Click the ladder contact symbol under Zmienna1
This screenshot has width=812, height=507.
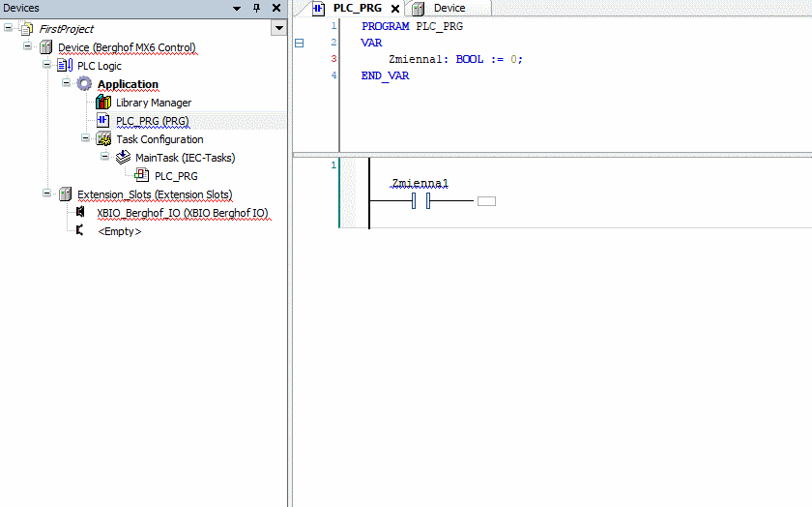tap(420, 200)
